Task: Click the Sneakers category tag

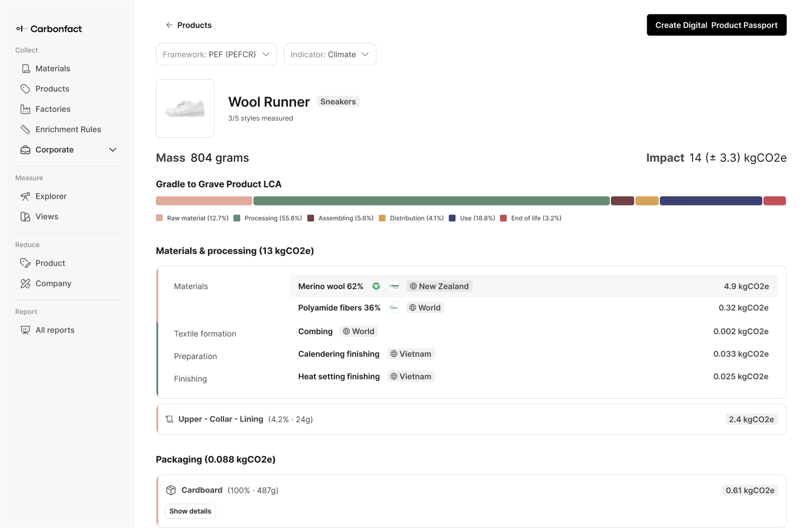Action: (x=338, y=101)
